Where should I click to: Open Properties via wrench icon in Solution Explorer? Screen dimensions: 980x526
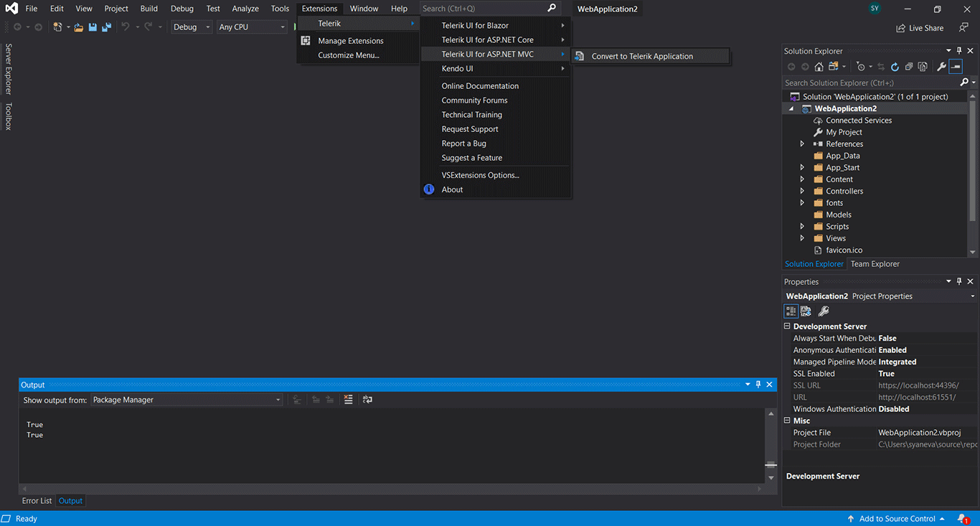coord(941,66)
